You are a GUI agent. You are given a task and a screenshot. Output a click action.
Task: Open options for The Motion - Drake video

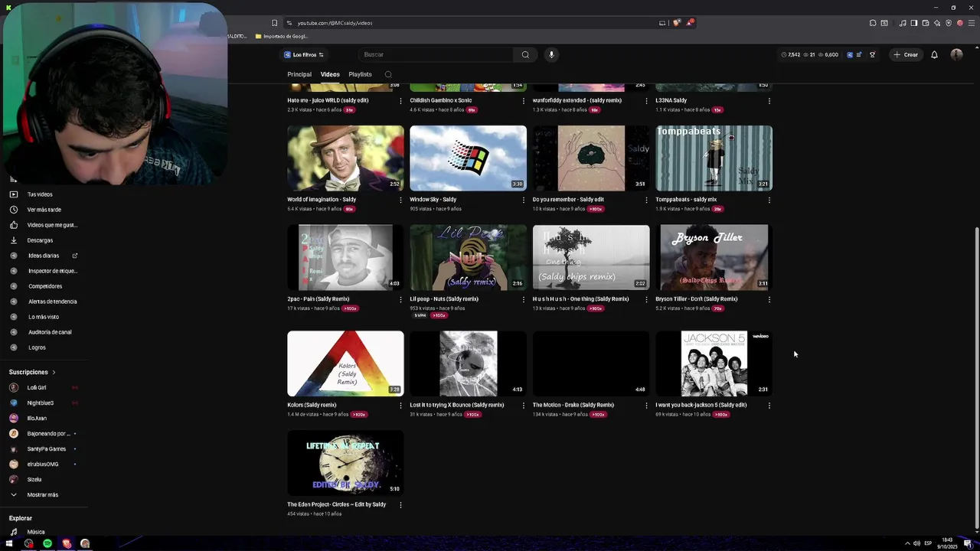coord(646,406)
